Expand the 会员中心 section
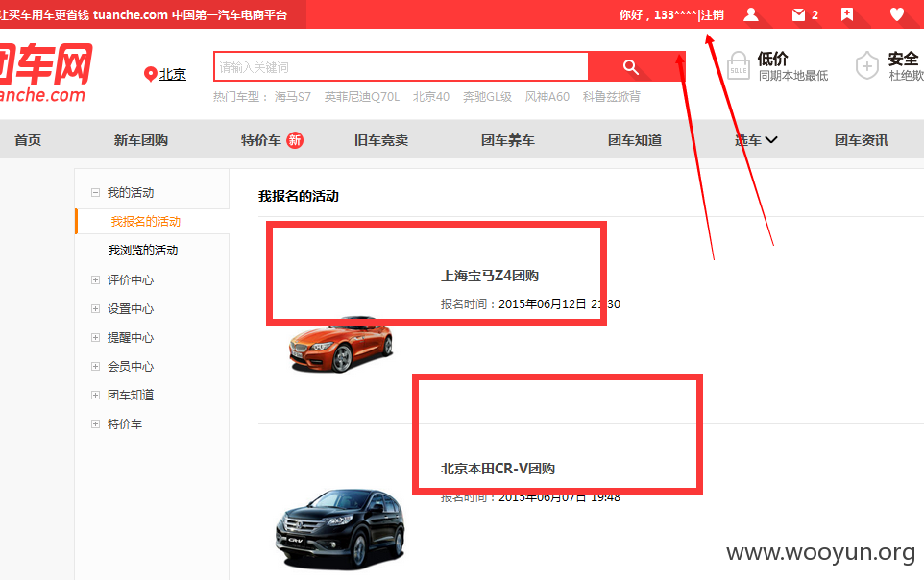924x580 pixels. (95, 367)
